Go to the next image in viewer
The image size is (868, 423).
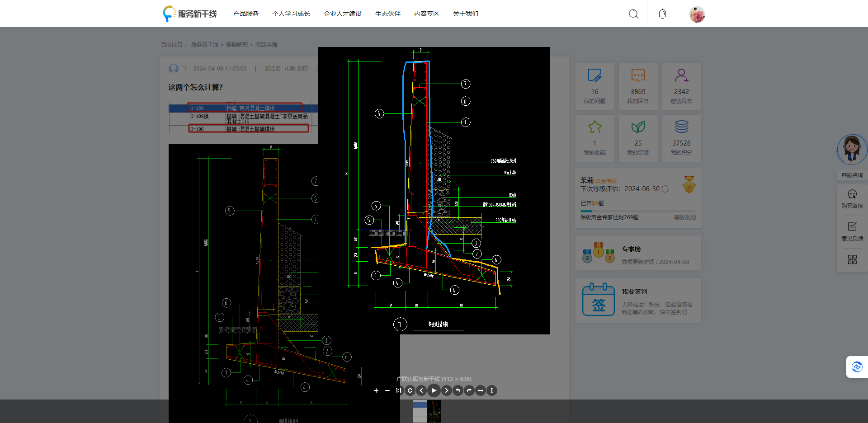447,390
